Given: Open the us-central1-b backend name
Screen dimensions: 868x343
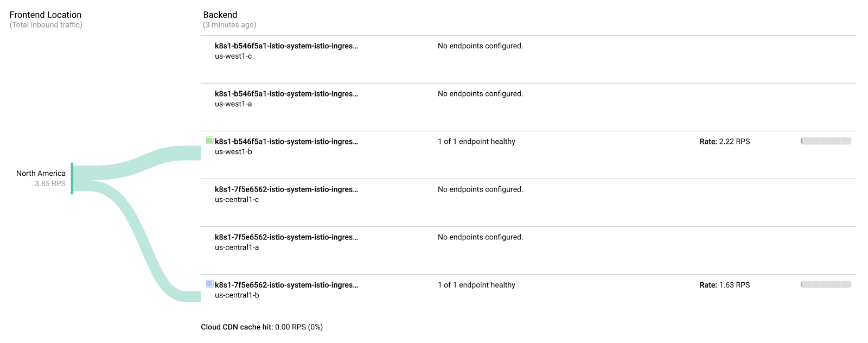Looking at the screenshot, I should point(286,285).
